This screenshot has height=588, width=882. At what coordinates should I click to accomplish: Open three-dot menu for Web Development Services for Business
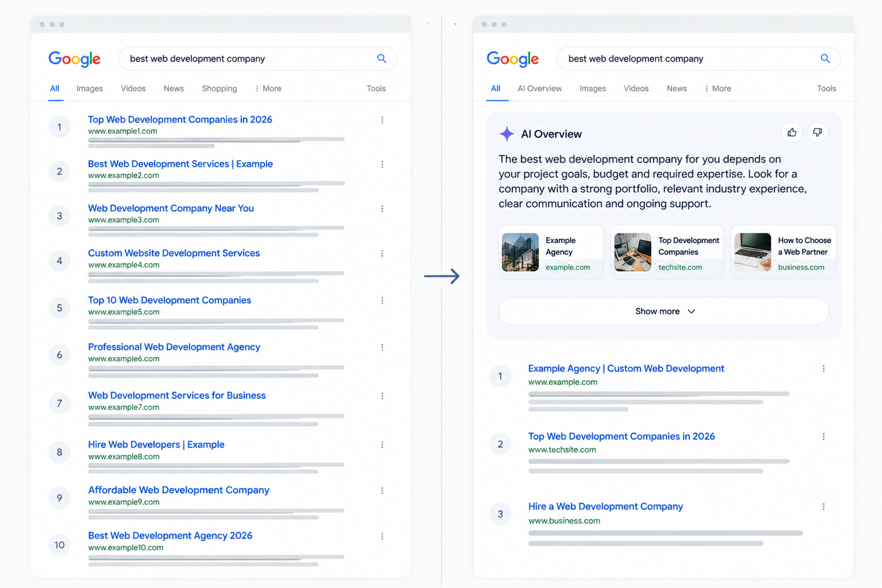(382, 396)
